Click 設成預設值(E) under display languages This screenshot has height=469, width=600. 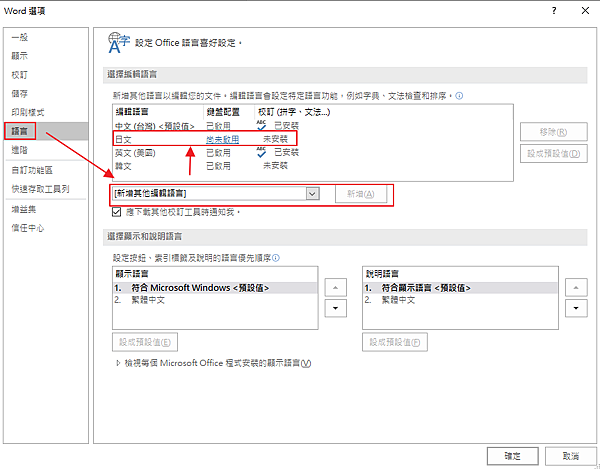pos(145,342)
